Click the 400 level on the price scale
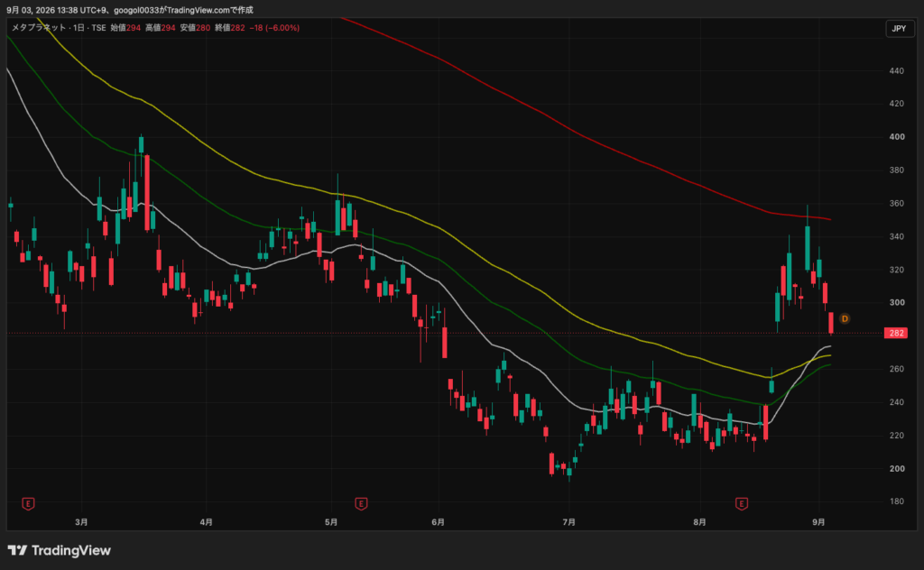Screen dimensions: 924x570 pos(897,136)
